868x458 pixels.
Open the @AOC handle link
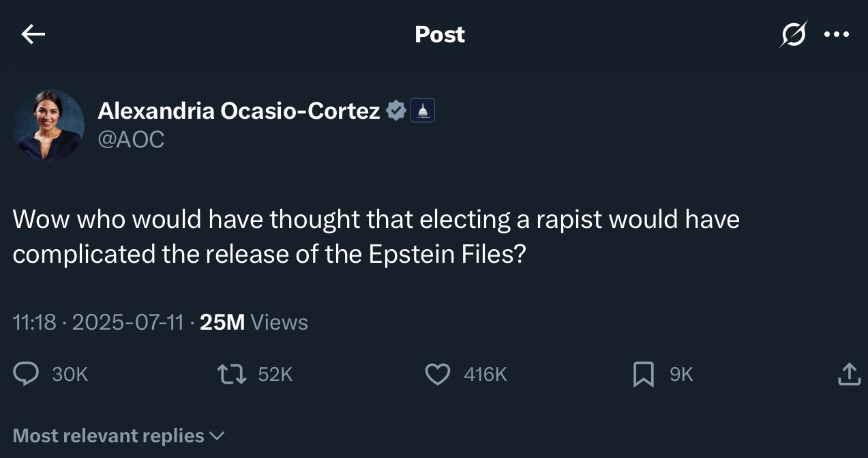(131, 139)
